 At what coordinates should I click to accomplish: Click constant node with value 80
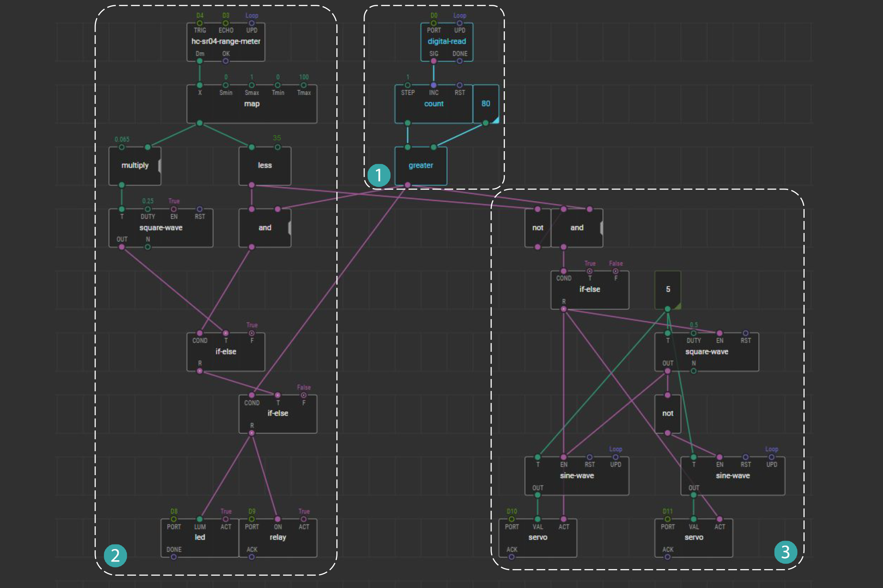tap(486, 104)
